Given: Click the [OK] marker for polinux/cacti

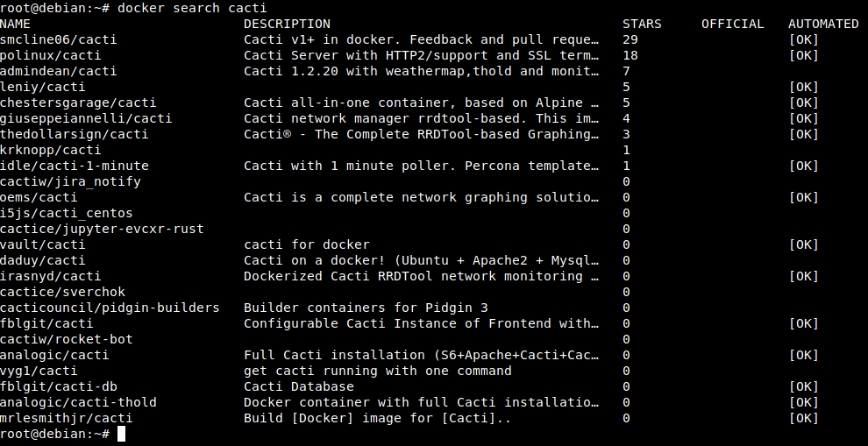Looking at the screenshot, I should coord(803,55).
